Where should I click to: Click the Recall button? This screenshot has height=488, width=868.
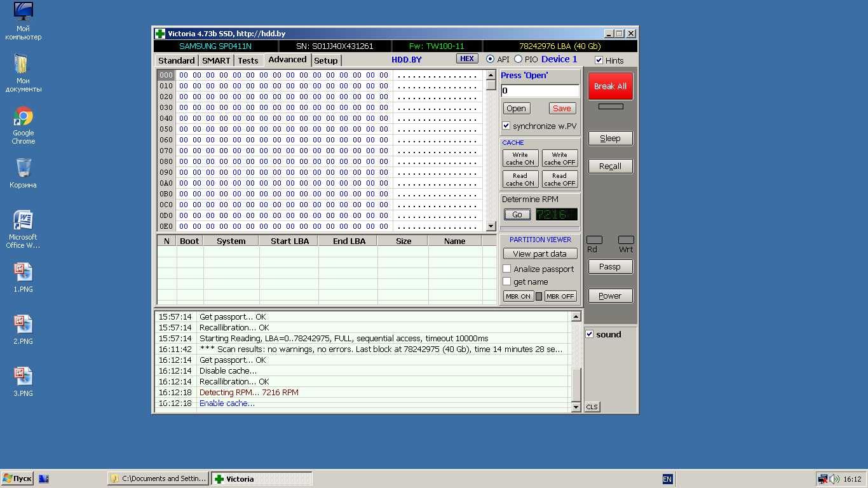610,166
